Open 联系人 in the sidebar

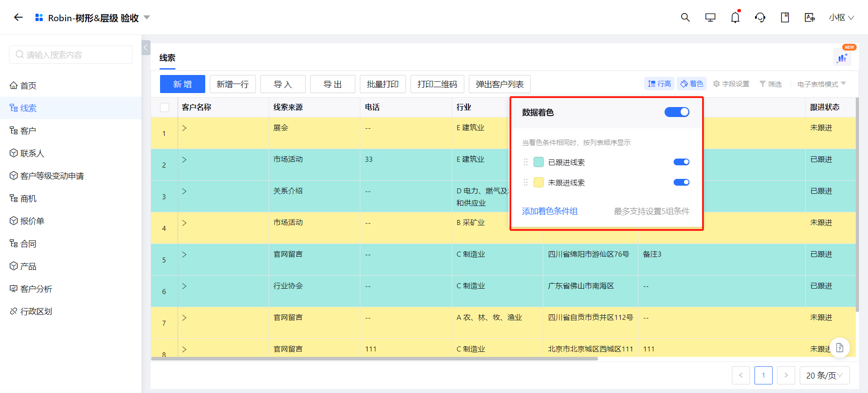[71, 153]
